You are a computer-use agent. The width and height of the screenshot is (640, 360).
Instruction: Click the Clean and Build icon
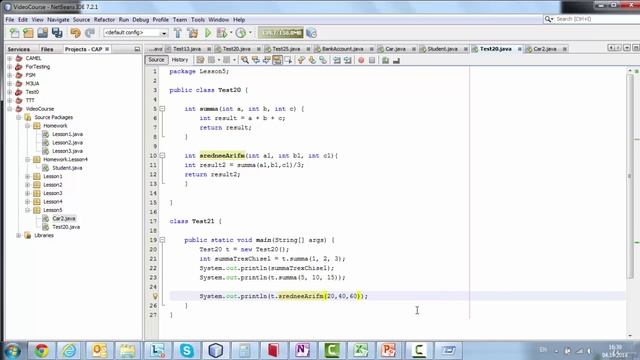193,33
